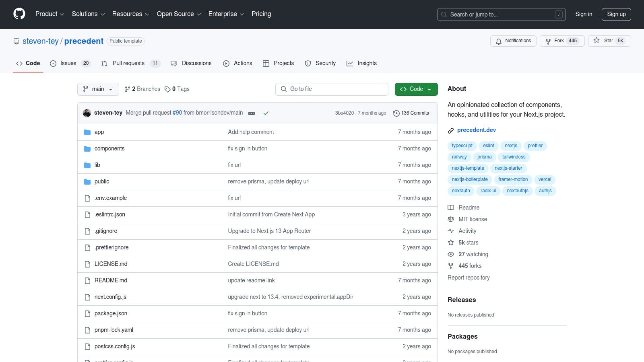The image size is (644, 362).
Task: Click the MIT license scale icon
Action: tap(451, 219)
